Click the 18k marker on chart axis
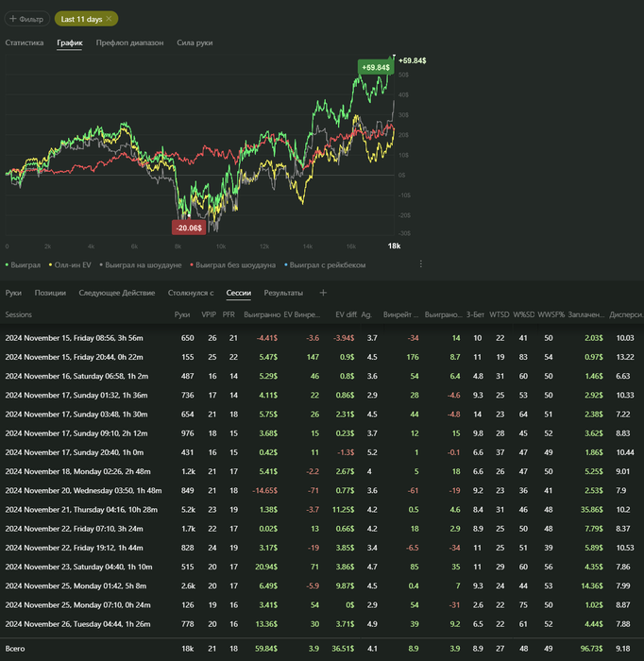This screenshot has width=644, height=661. [x=394, y=246]
